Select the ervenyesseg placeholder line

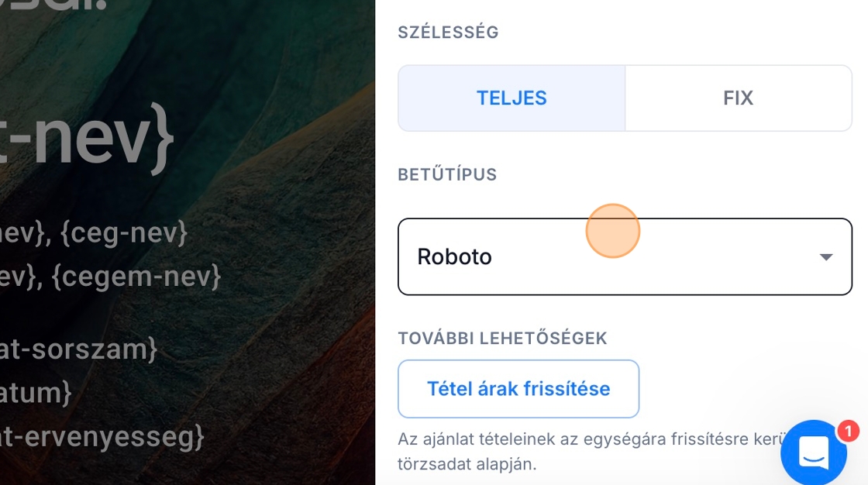[x=101, y=437]
